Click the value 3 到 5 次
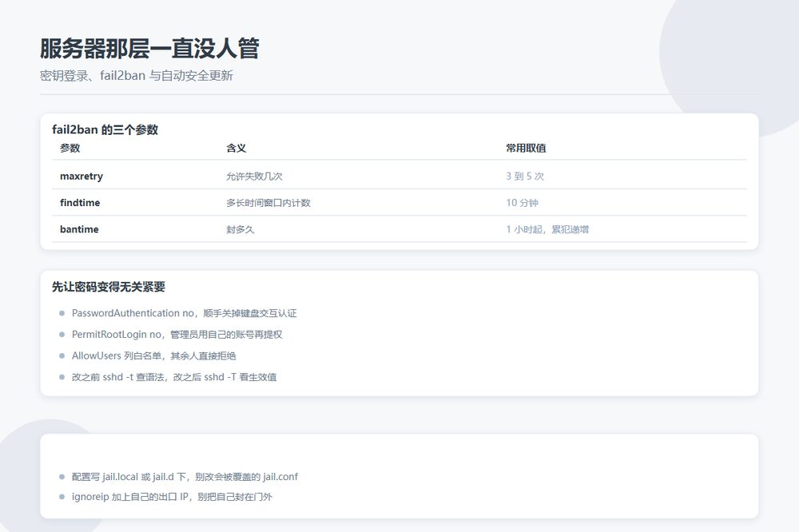 (525, 177)
